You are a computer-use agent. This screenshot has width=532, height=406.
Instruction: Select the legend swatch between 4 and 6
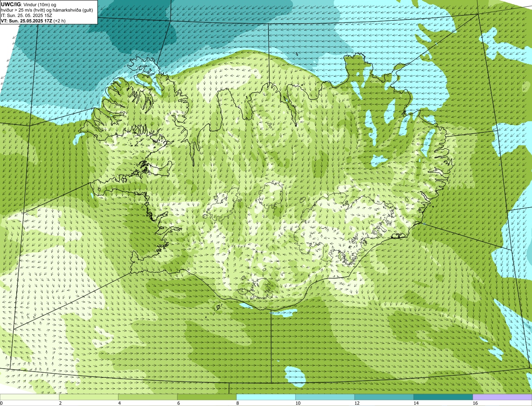[x=148, y=397]
